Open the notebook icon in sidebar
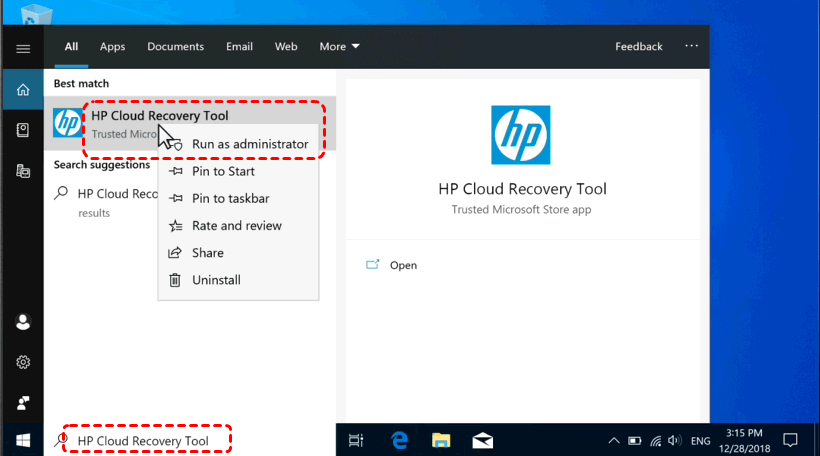The height and width of the screenshot is (456, 820). 23,130
